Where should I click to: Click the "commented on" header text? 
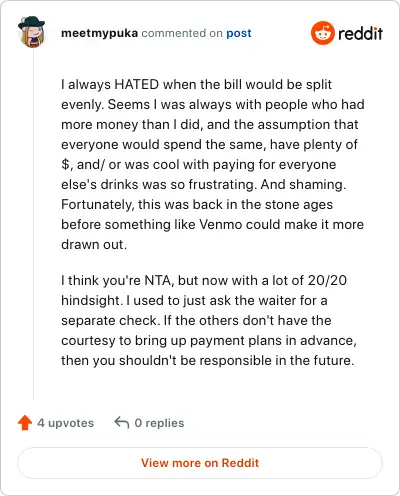[182, 33]
